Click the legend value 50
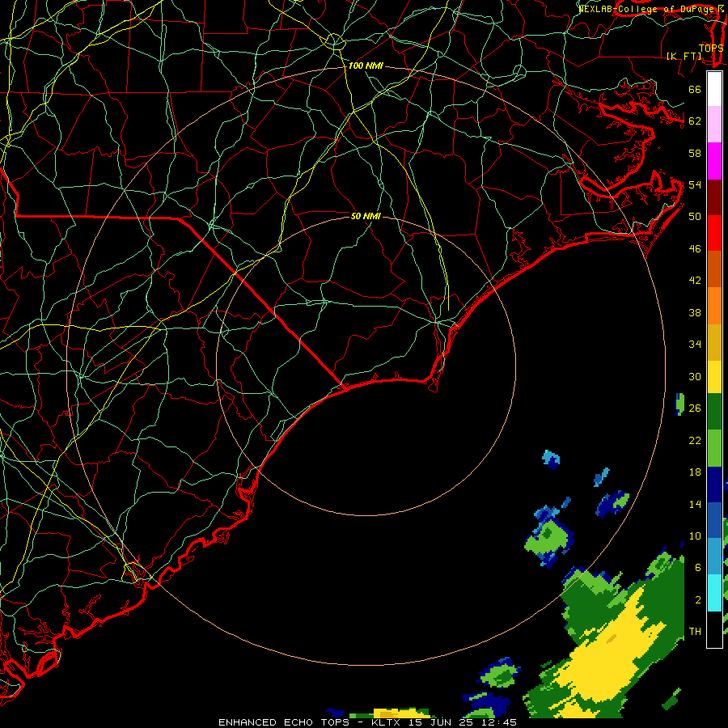Image resolution: width=728 pixels, height=728 pixels. pyautogui.click(x=695, y=216)
